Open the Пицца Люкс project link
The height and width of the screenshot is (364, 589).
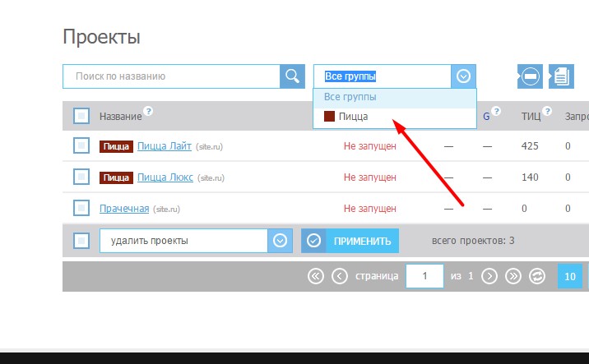click(x=165, y=177)
